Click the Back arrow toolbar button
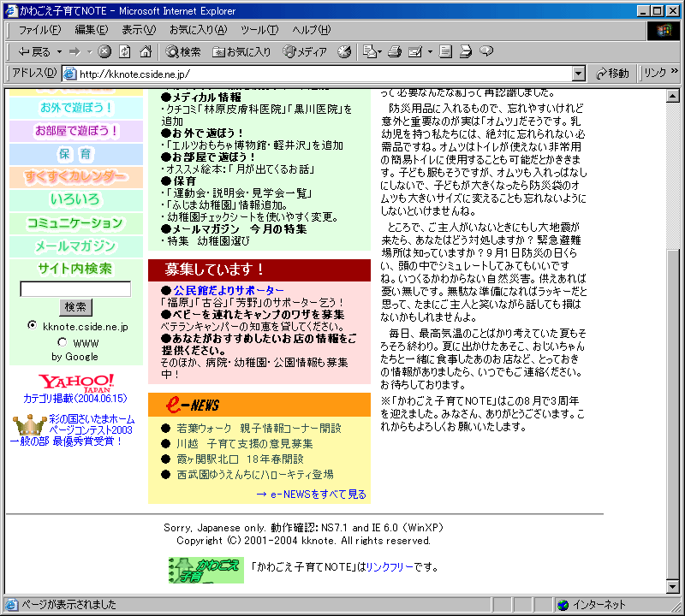This screenshot has width=685, height=616. point(33,52)
